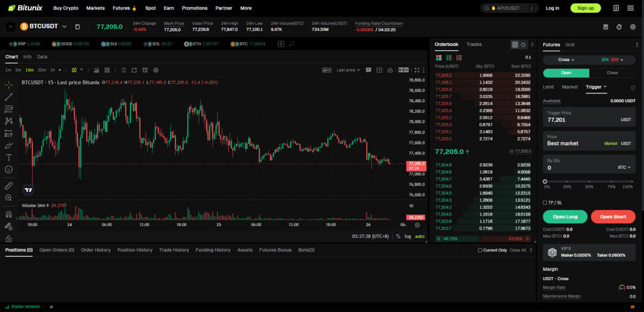This screenshot has height=312, width=644.
Task: Toggle auto scale on chart
Action: (420, 236)
